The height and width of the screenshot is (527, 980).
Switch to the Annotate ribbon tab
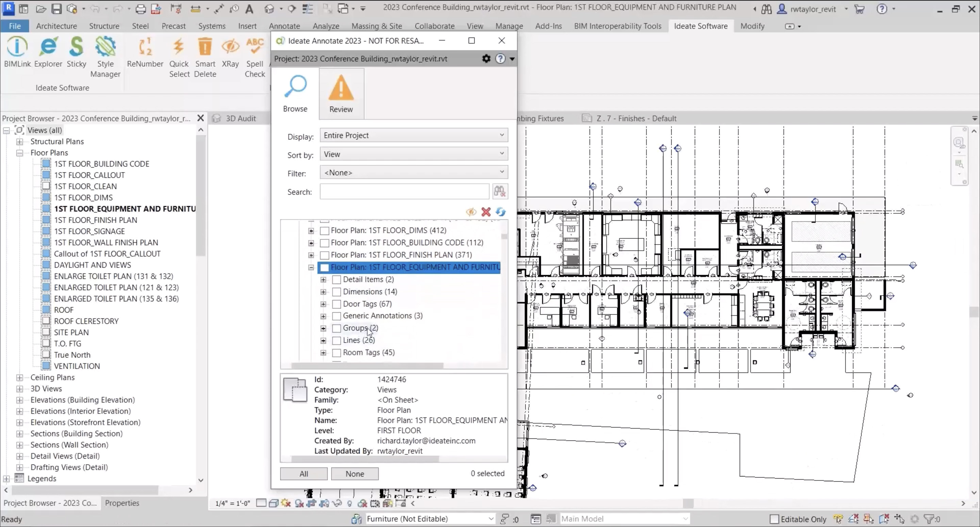[x=284, y=26]
